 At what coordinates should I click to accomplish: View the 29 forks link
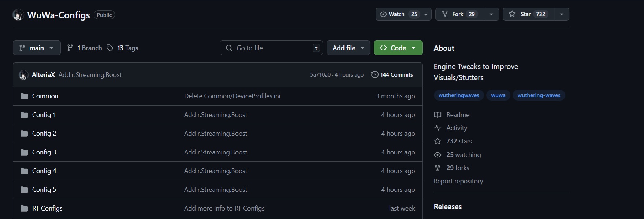pos(458,168)
